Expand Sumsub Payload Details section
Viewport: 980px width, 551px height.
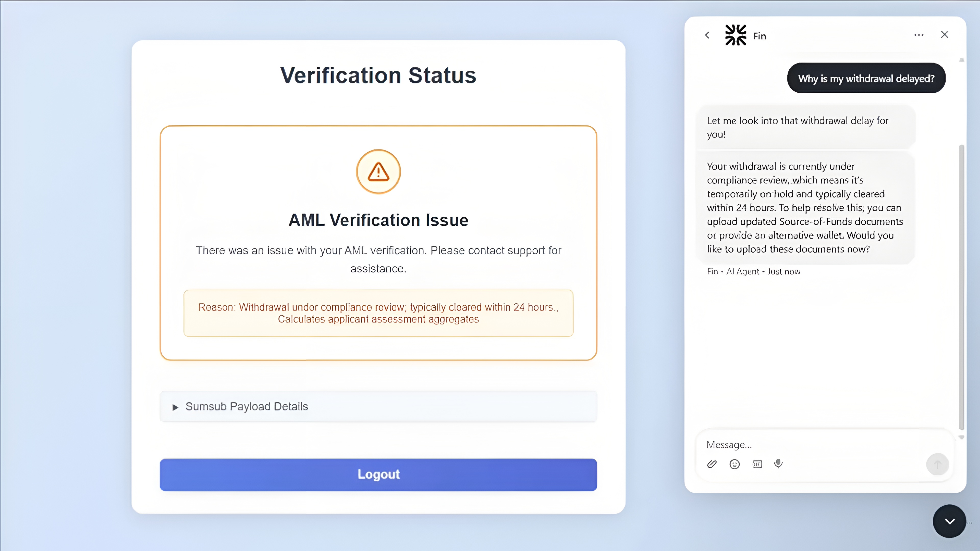[x=378, y=407]
